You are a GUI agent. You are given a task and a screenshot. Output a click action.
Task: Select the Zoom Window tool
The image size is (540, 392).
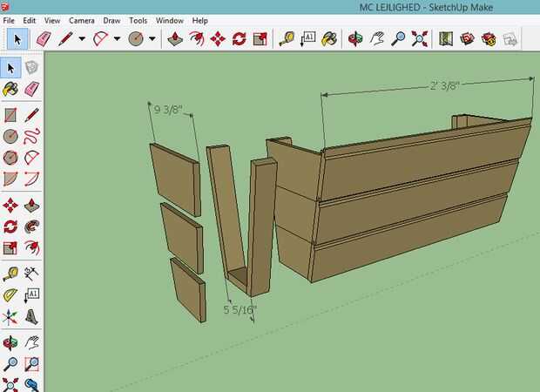tap(31, 364)
